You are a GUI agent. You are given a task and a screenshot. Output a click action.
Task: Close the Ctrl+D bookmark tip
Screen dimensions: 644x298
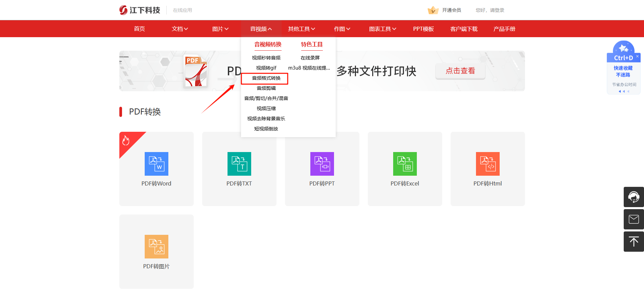pos(637,56)
